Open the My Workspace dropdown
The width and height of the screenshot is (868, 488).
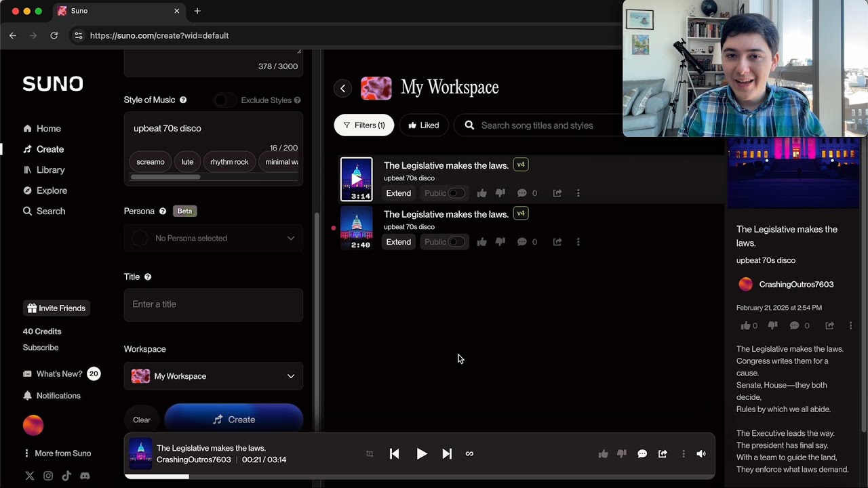(214, 376)
